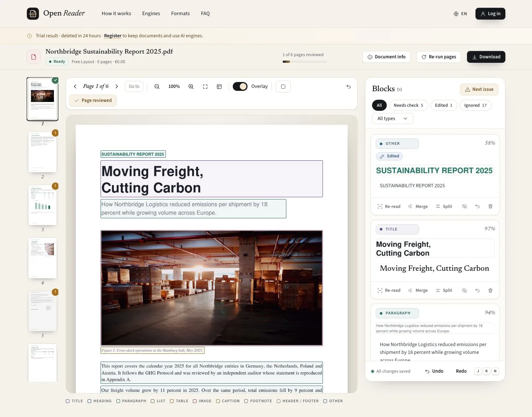
Task: Toggle the Overlay switch
Action: coord(240,86)
